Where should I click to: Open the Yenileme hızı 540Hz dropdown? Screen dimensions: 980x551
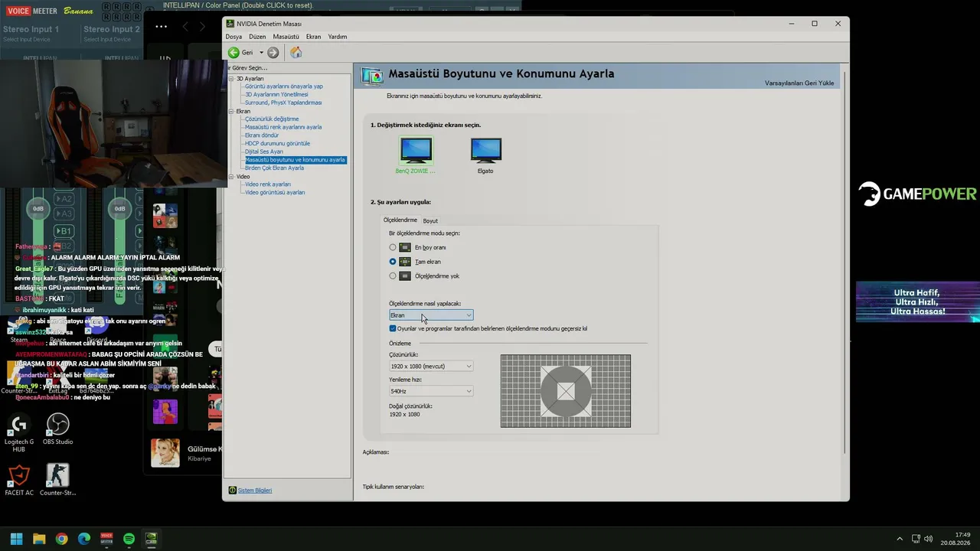(431, 391)
